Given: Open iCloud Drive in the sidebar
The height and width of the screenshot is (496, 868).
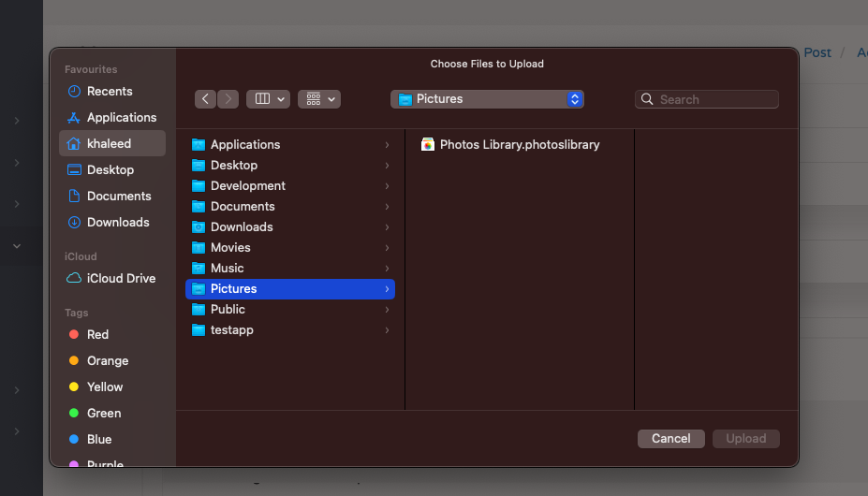Looking at the screenshot, I should 121,279.
